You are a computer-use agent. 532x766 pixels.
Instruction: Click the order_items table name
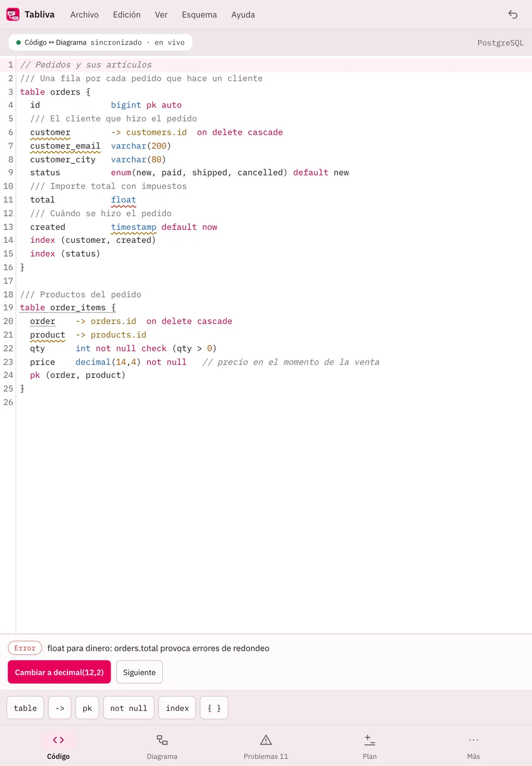click(x=78, y=308)
